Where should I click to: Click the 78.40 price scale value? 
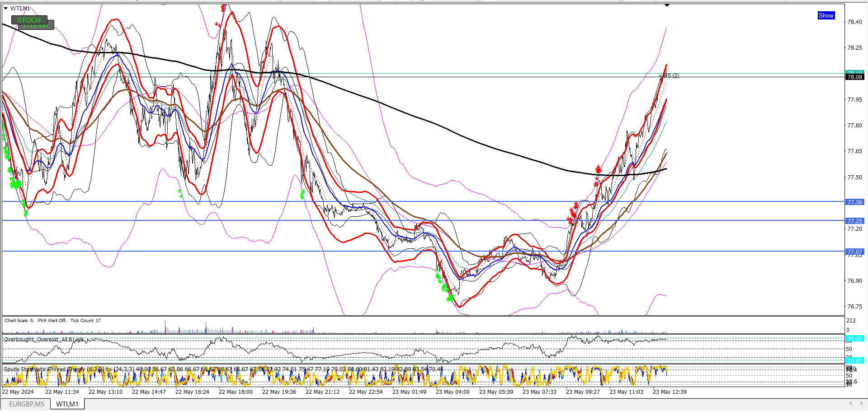854,22
